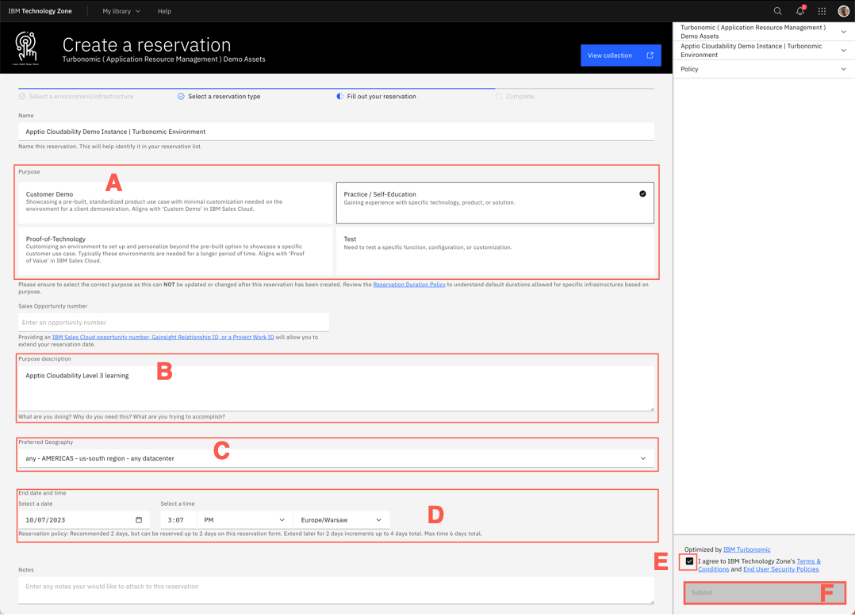The image size is (855, 616).
Task: Select Practice / Self-Education purpose radio mark
Action: [x=642, y=193]
